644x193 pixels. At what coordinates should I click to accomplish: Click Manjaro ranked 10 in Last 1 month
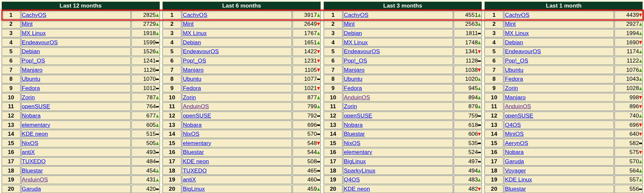515,97
